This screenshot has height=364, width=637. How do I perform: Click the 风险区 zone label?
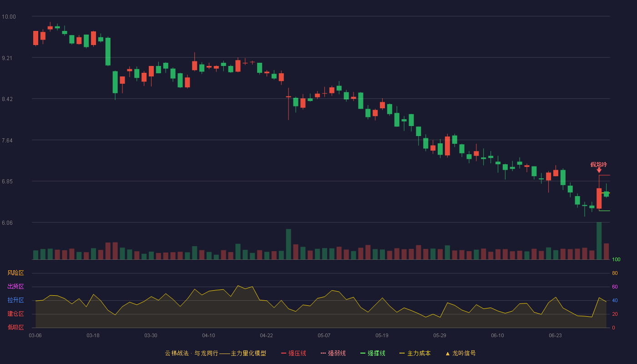pos(15,273)
